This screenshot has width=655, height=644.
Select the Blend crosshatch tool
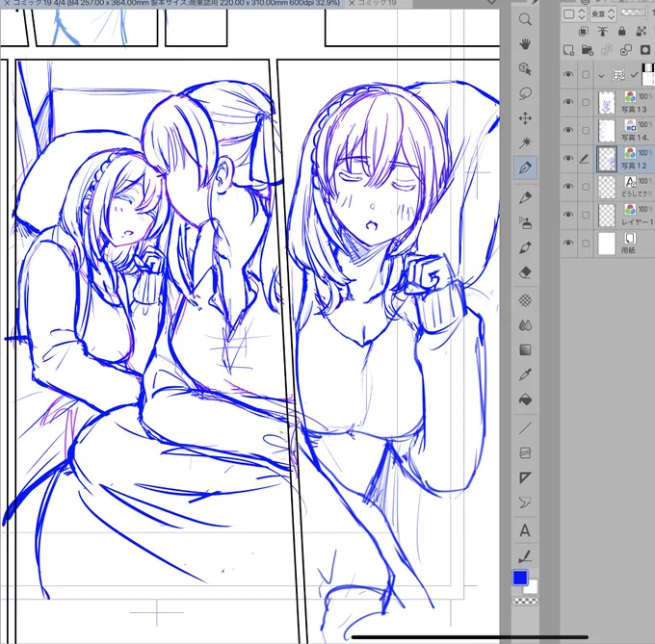click(x=525, y=300)
